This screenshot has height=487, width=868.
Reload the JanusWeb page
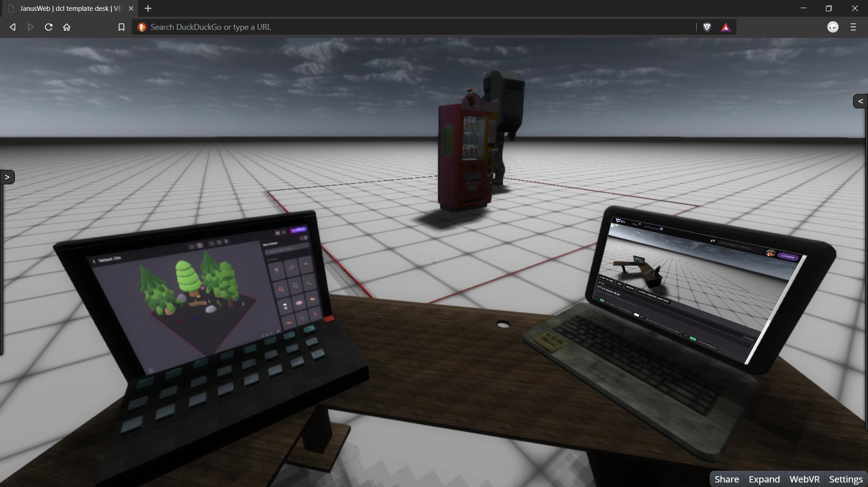pyautogui.click(x=48, y=27)
